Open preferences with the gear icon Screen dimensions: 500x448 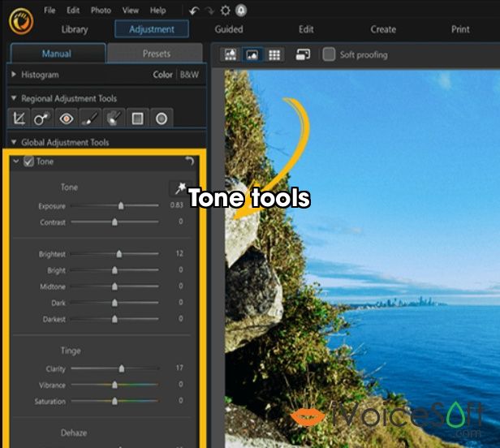pyautogui.click(x=225, y=11)
